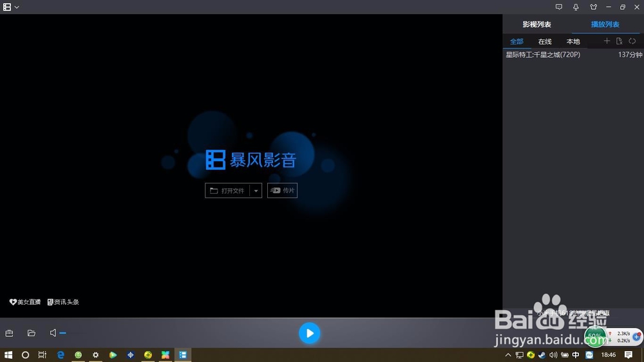Open the system tray volume speaker icon
644x362 pixels.
tap(553, 355)
